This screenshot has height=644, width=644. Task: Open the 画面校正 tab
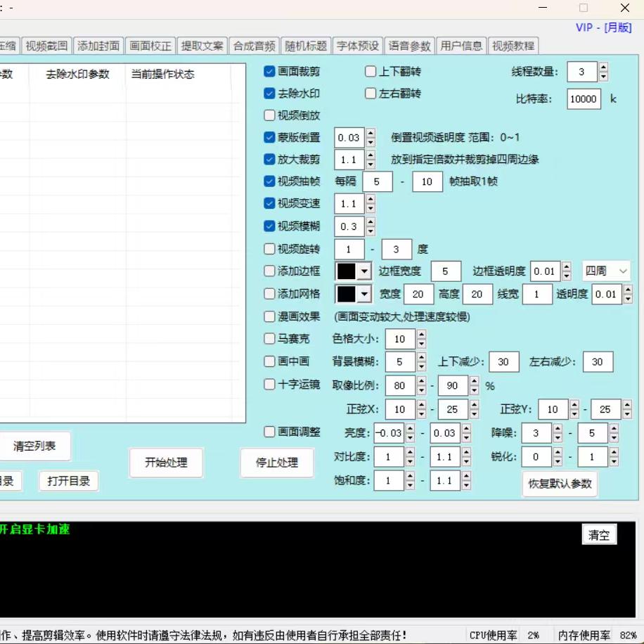150,46
